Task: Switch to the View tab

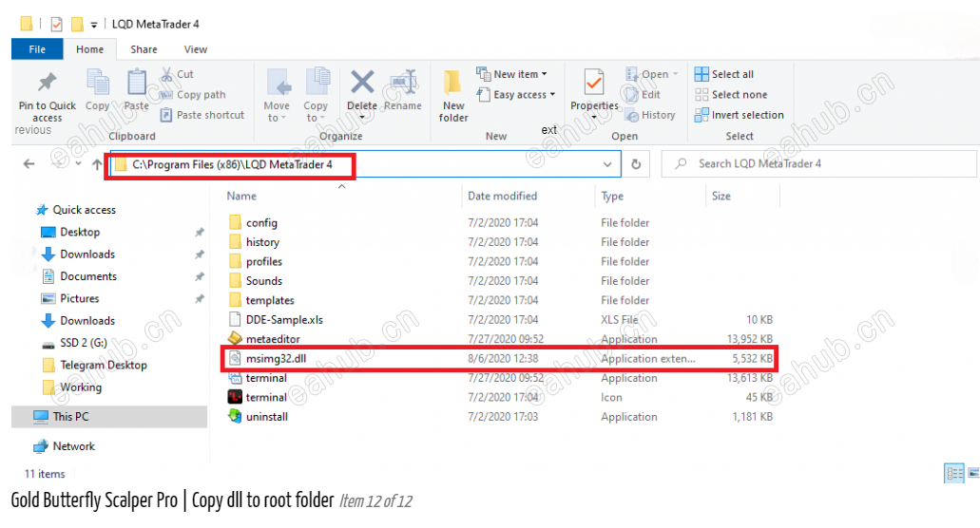Action: pos(196,49)
